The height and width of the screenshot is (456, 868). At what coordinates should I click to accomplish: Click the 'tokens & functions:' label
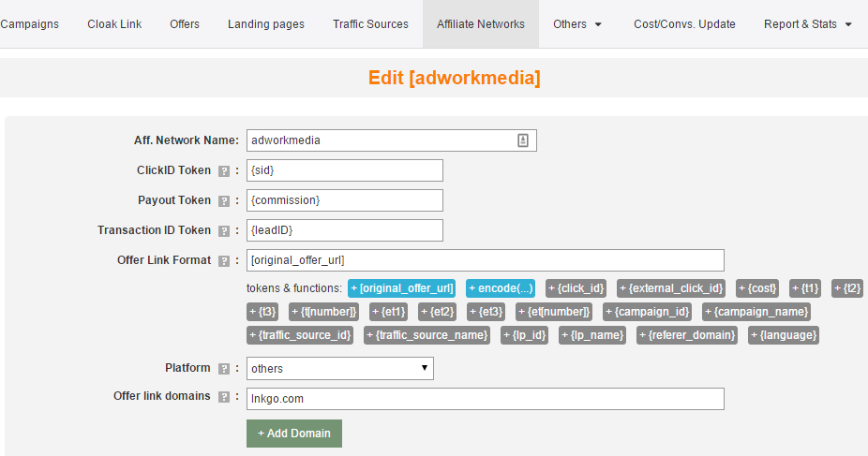294,288
